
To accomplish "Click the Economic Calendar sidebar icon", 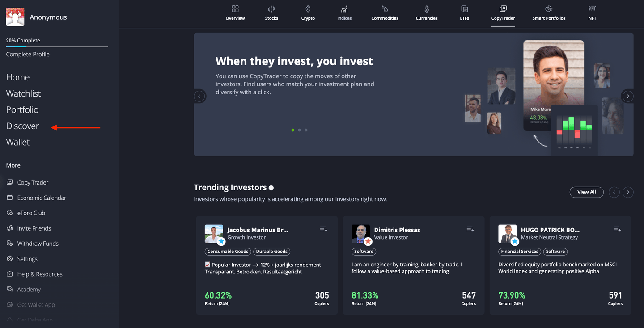I will [x=10, y=198].
